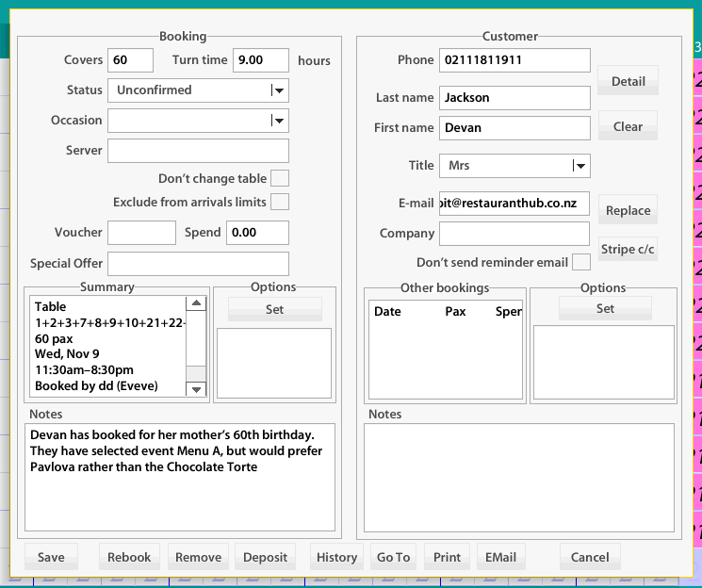The width and height of the screenshot is (702, 588).
Task: Click the booking Options list box
Action: (274, 363)
